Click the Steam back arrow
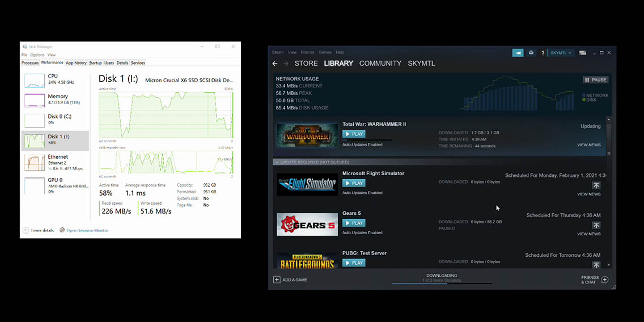The width and height of the screenshot is (644, 322). [x=275, y=63]
